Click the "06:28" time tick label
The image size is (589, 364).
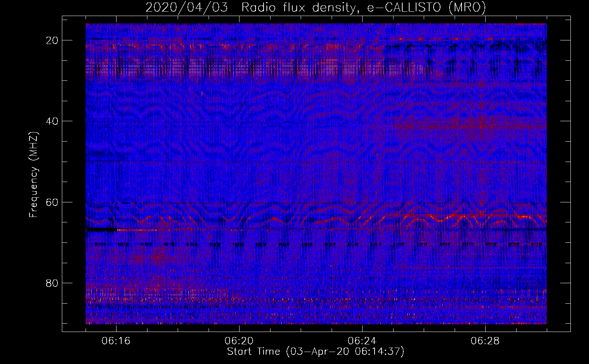point(485,341)
